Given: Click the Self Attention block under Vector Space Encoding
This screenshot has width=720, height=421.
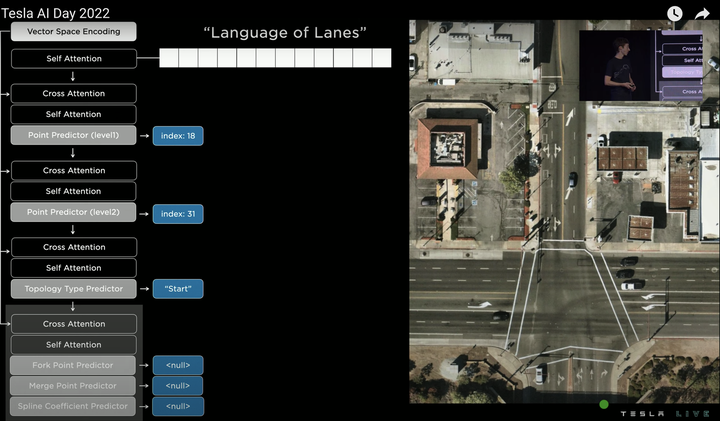Looking at the screenshot, I should pos(73,59).
